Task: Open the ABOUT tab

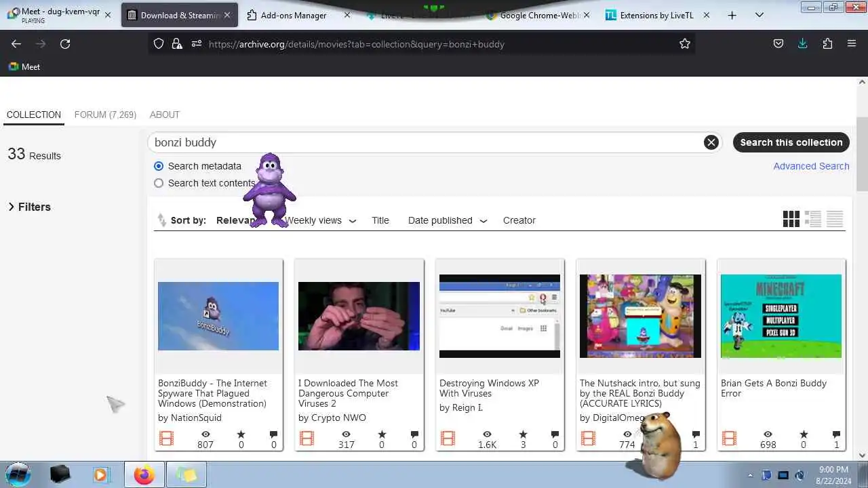Action: click(x=165, y=115)
